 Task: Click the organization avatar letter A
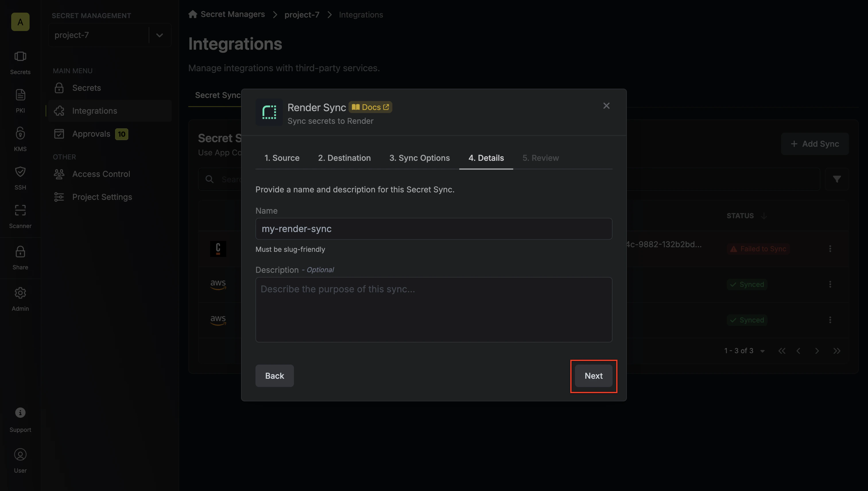pos(20,22)
